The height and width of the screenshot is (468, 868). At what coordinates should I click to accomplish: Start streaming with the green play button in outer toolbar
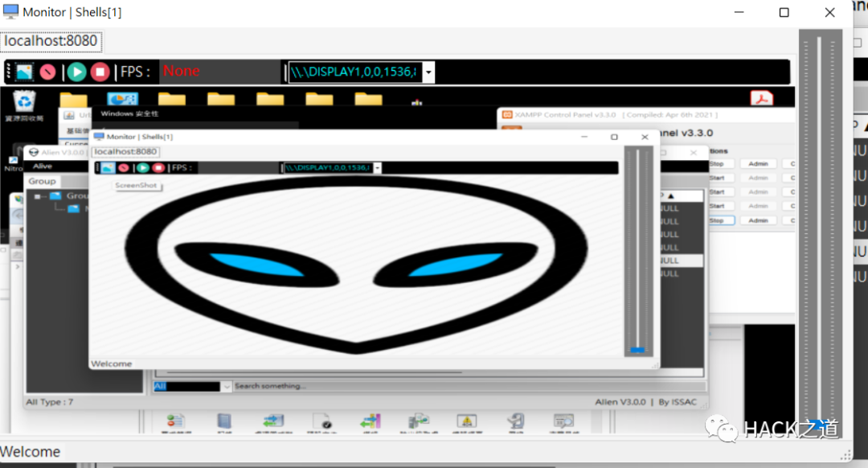coord(76,72)
